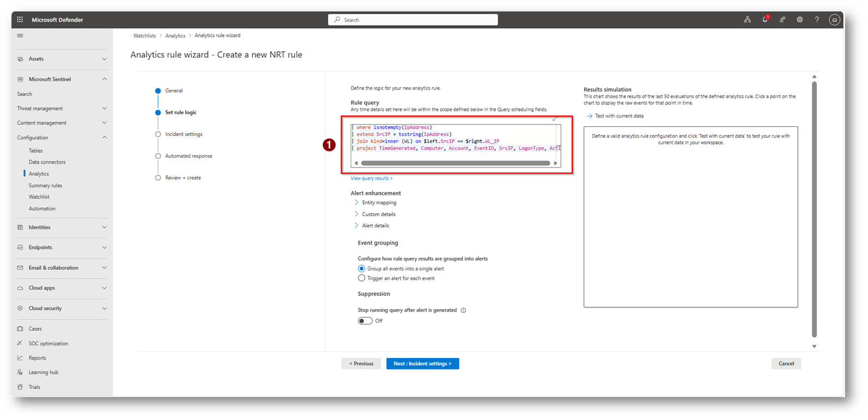Open the settings gear
The height and width of the screenshot is (420, 868).
(799, 20)
